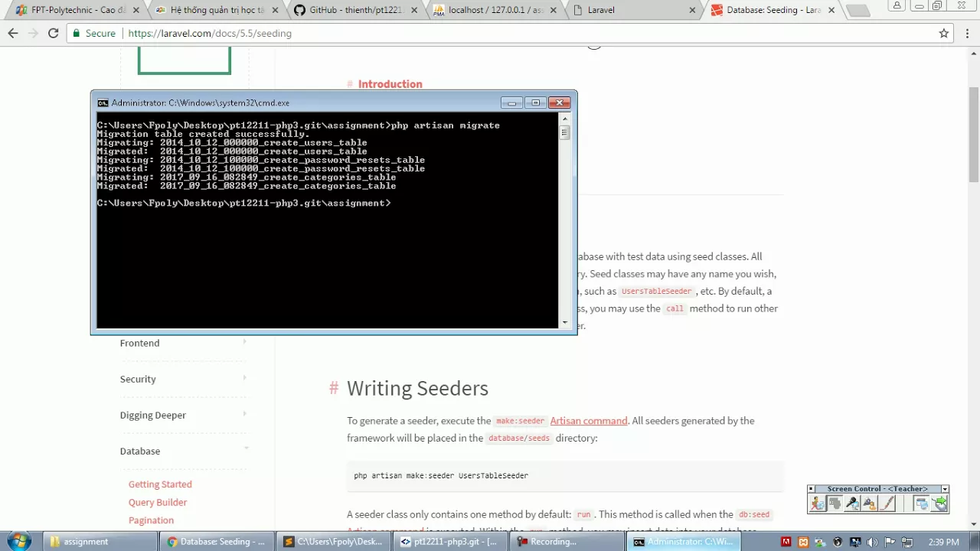Click the black camera tray icon
The width and height of the screenshot is (980, 551).
pos(837,542)
